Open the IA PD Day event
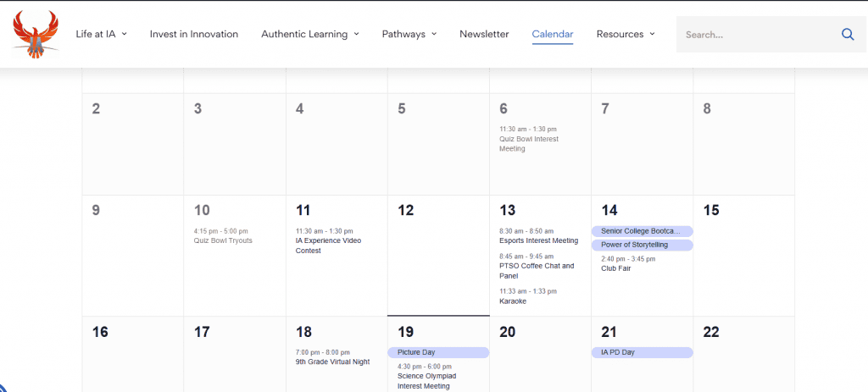868x392 pixels. (643, 352)
